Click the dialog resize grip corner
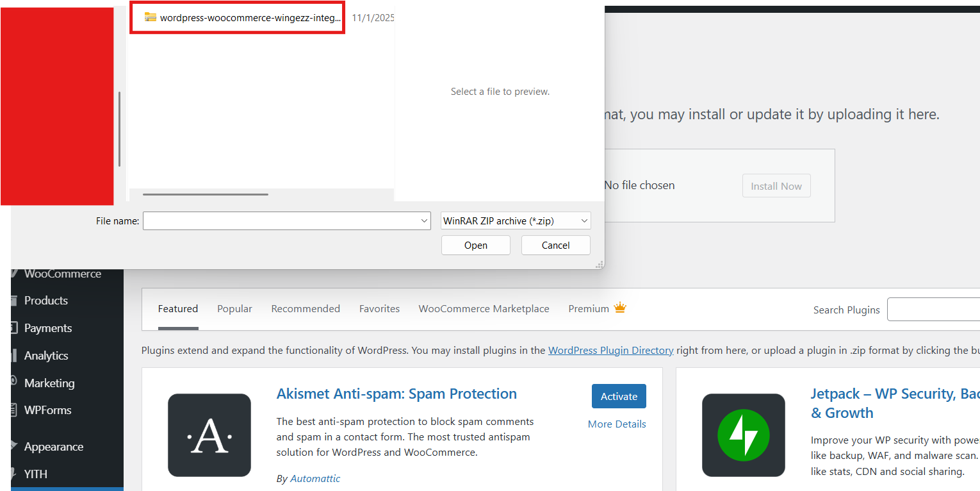 600,265
